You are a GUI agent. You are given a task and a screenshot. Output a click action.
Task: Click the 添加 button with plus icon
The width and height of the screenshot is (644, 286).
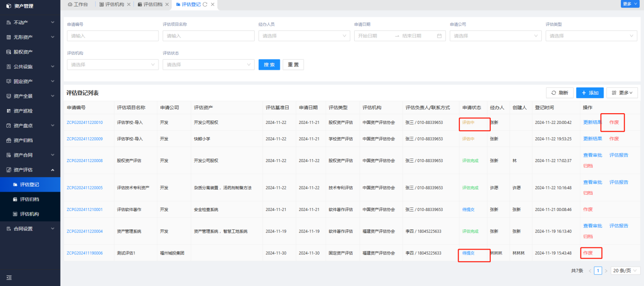[590, 93]
